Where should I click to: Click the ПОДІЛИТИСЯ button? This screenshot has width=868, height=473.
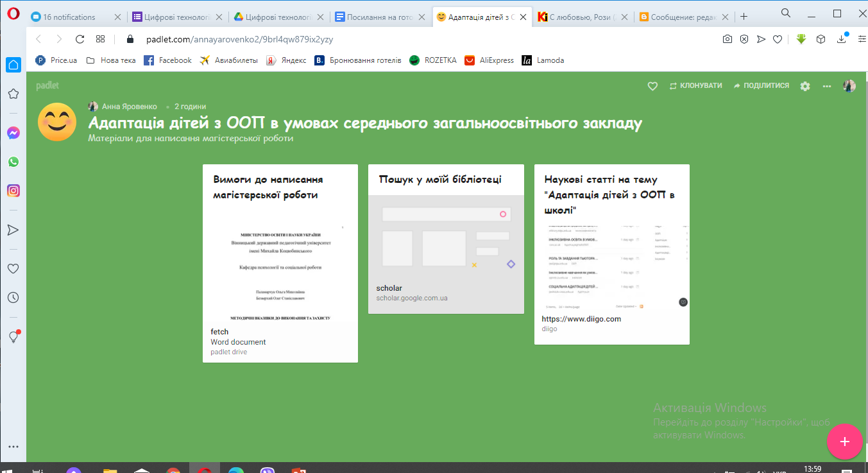point(761,86)
